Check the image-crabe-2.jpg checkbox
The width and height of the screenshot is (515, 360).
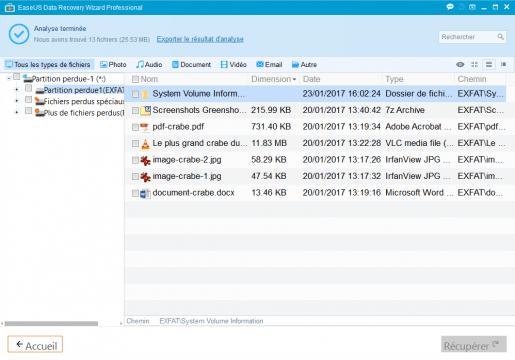click(x=135, y=160)
